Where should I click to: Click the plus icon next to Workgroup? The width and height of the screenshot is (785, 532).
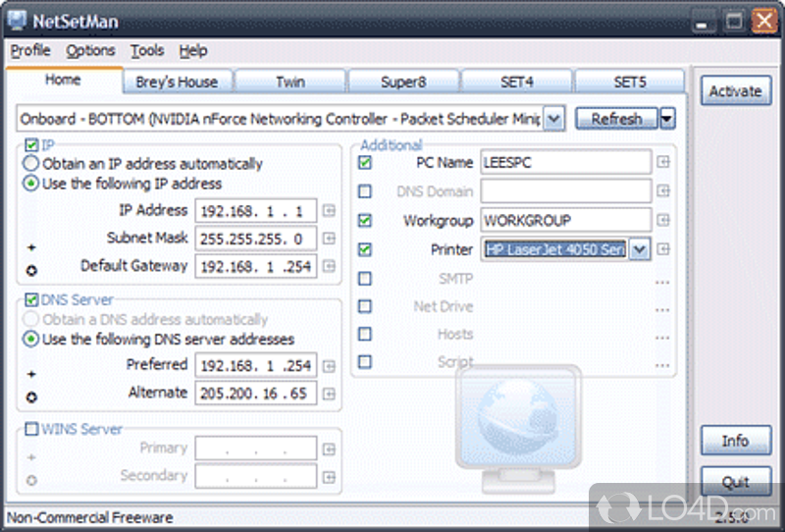(663, 220)
